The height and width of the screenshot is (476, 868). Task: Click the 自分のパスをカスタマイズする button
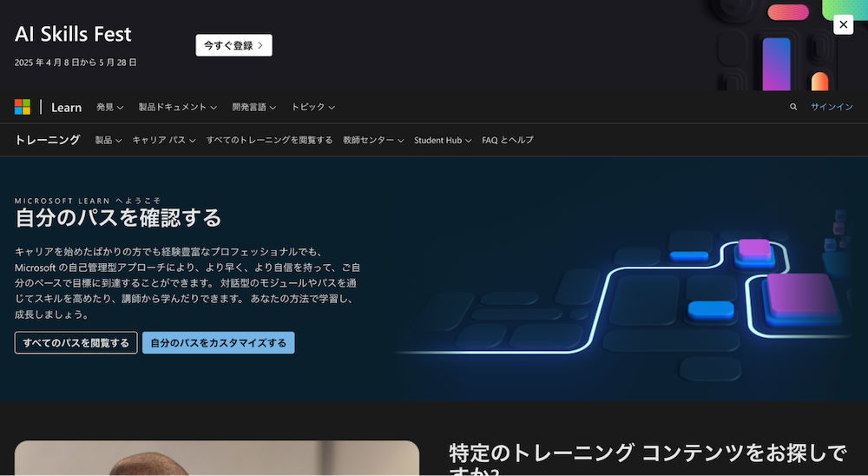click(219, 343)
